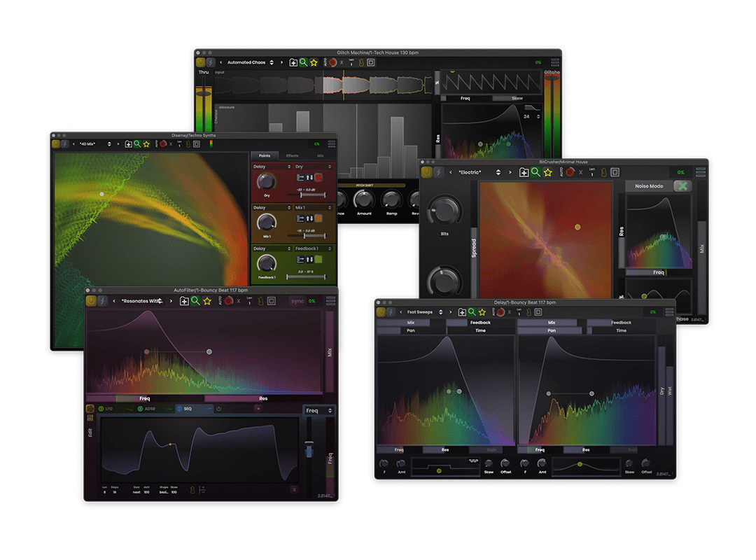Click star favorite icon in Disarray toolbar
Image resolution: width=756 pixels, height=560 pixels.
pyautogui.click(x=146, y=143)
